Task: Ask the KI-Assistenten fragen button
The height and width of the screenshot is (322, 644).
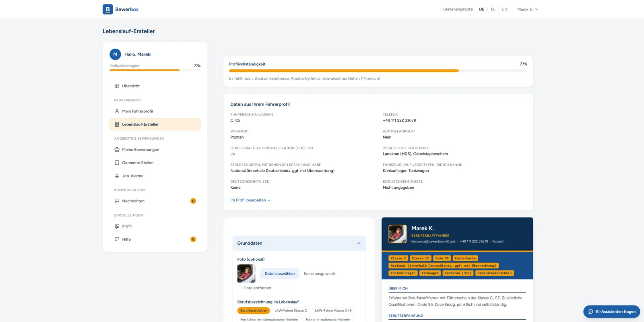Action: [x=611, y=312]
